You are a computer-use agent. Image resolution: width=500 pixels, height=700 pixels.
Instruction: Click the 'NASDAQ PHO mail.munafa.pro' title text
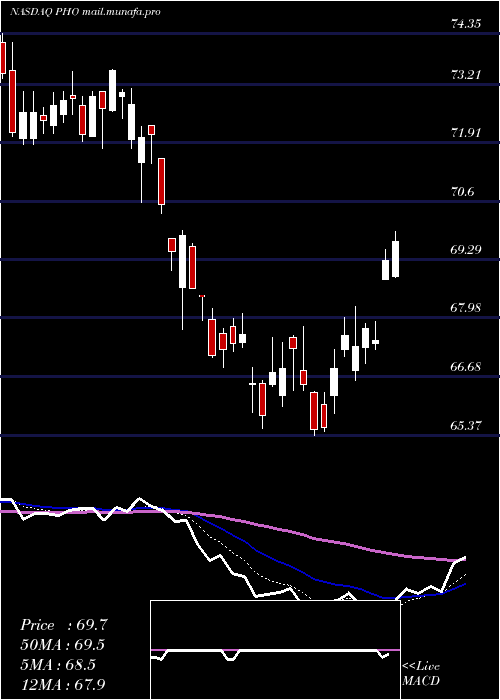(x=85, y=12)
